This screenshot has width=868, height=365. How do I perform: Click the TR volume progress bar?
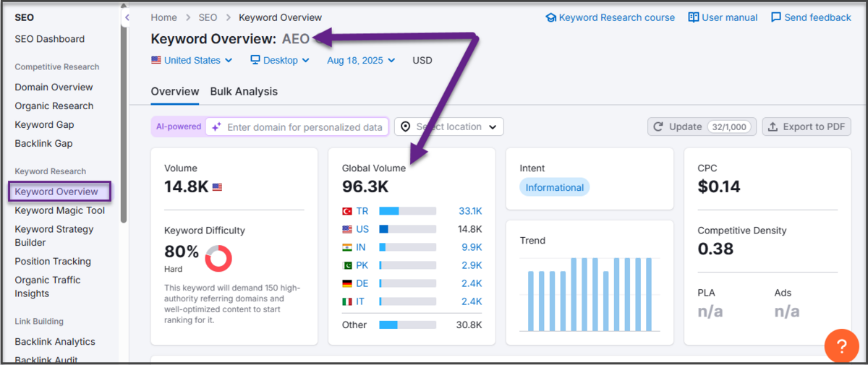tap(408, 211)
